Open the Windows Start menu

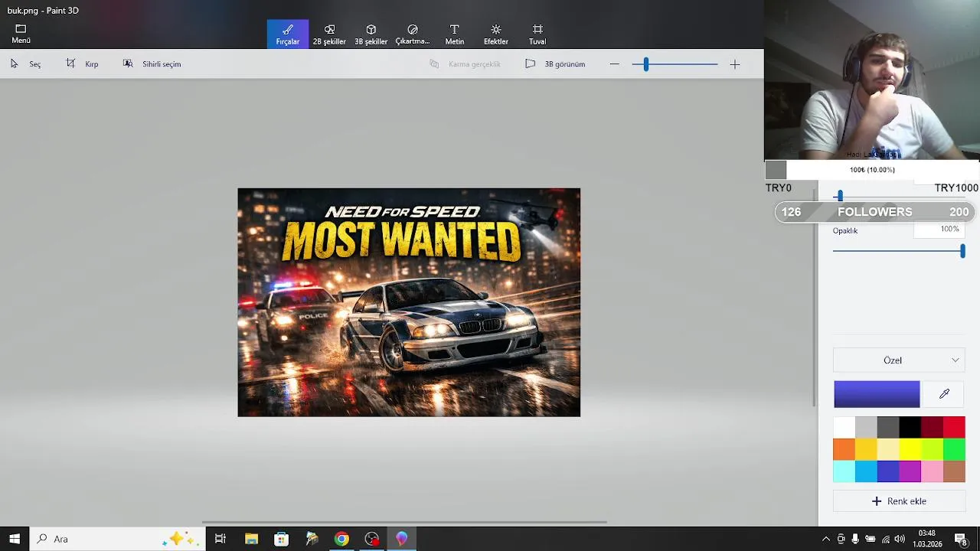click(x=15, y=539)
